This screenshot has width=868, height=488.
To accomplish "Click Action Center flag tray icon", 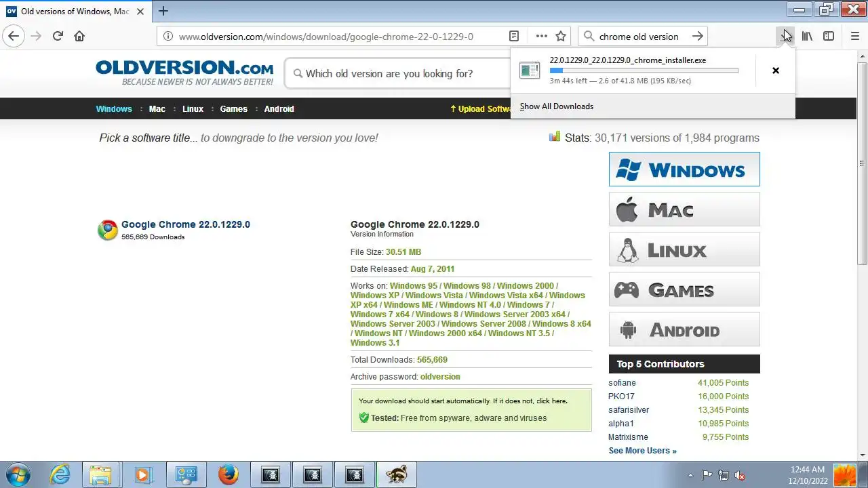I will pos(707,475).
